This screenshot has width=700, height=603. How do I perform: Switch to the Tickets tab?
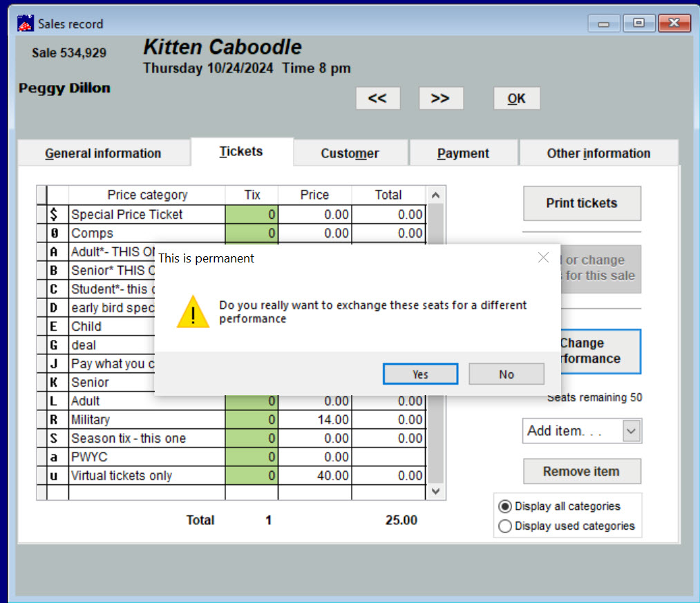tap(242, 152)
